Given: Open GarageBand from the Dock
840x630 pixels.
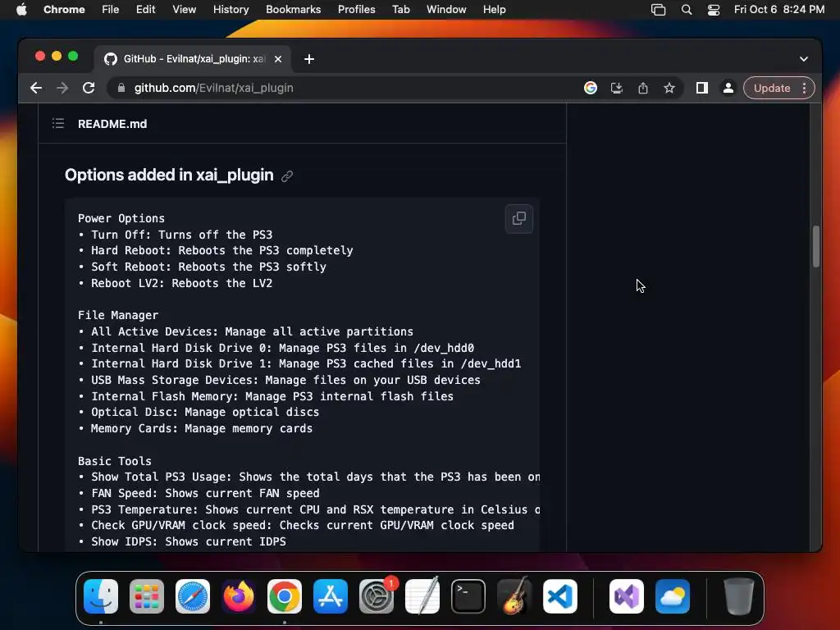Looking at the screenshot, I should 514,596.
